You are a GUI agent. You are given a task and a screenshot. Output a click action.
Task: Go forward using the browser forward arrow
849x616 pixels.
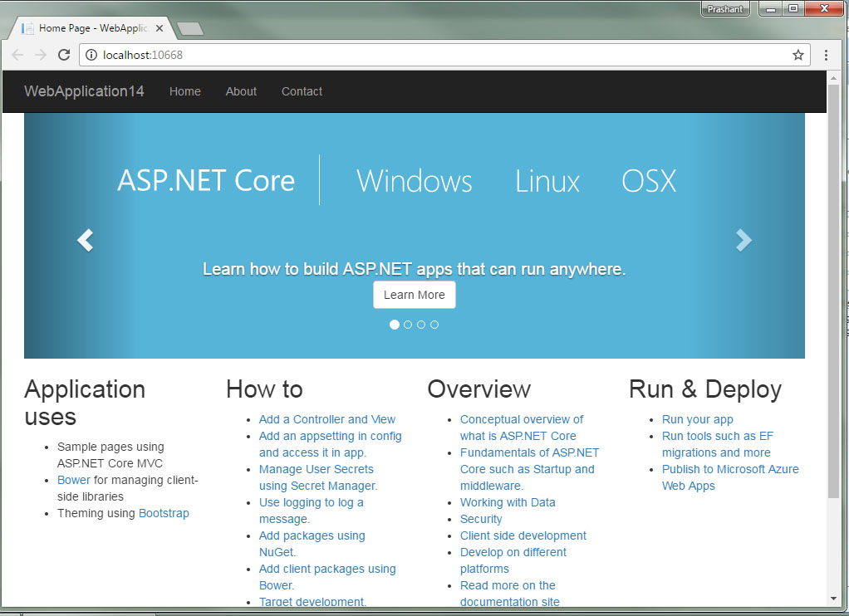pyautogui.click(x=41, y=55)
